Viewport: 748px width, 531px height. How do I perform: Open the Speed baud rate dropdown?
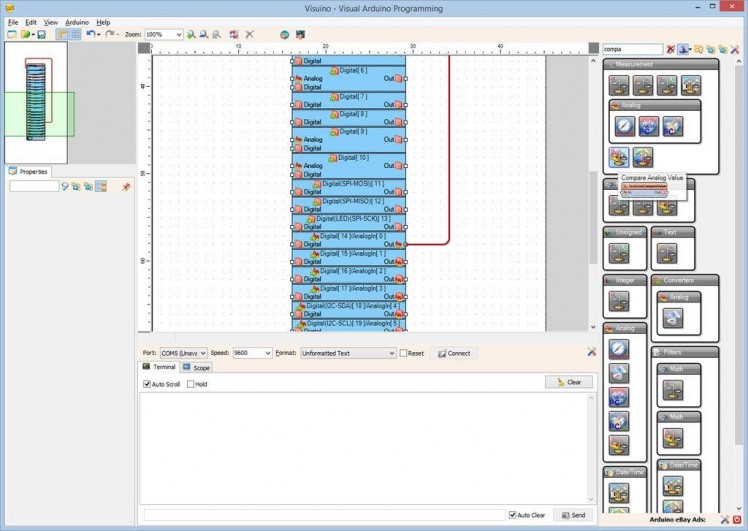click(x=267, y=353)
